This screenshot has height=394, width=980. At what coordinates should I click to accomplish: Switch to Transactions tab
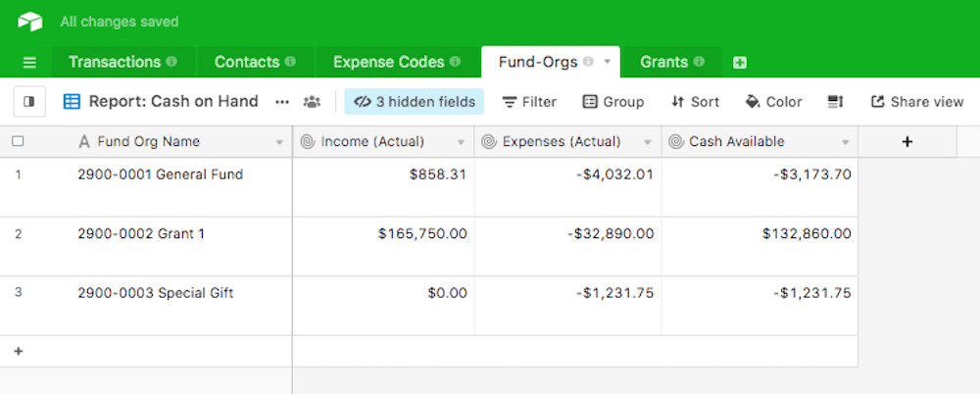point(123,62)
